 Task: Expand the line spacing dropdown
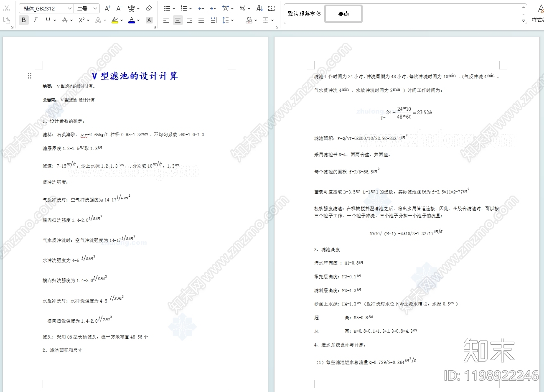(x=232, y=20)
